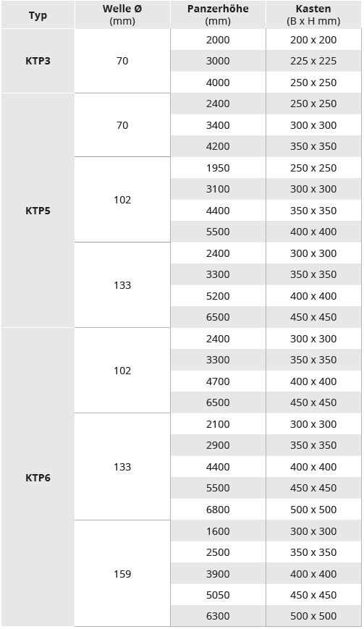This screenshot has height=629, width=364.
Task: Click the Typ column header
Action: pyautogui.click(x=38, y=15)
